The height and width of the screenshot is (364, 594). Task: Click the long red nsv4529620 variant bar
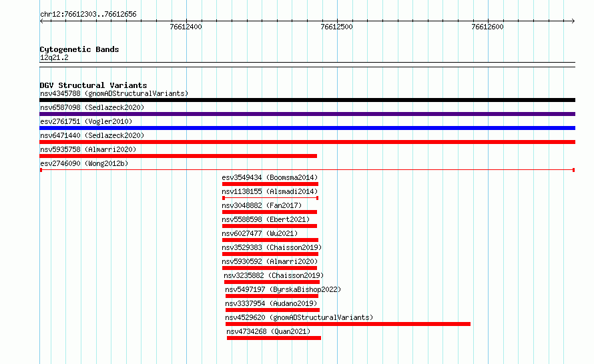pos(348,324)
